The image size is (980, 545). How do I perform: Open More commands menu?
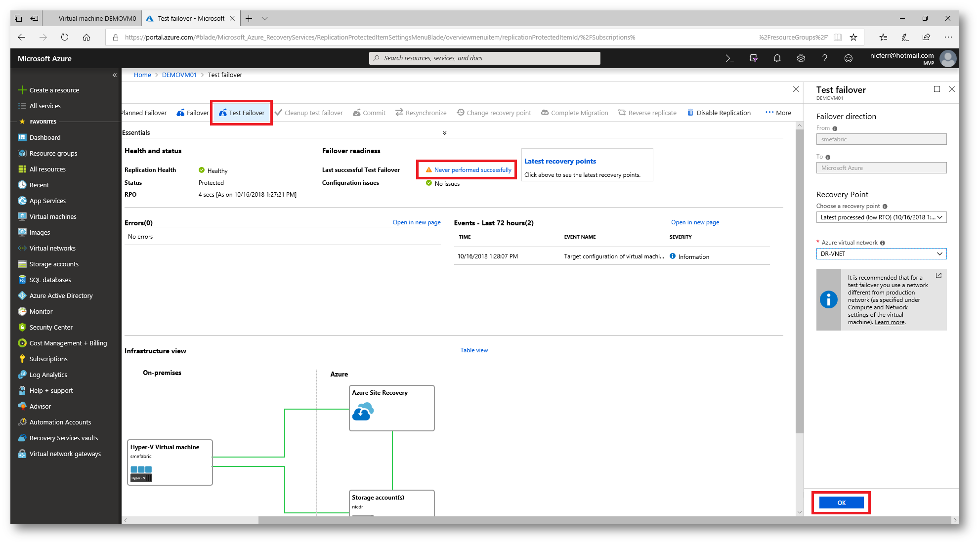(x=778, y=113)
